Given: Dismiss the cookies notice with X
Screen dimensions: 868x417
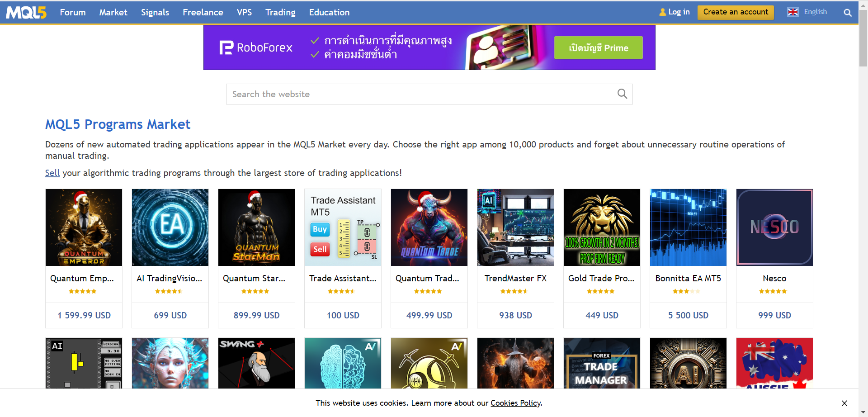Looking at the screenshot, I should (844, 403).
